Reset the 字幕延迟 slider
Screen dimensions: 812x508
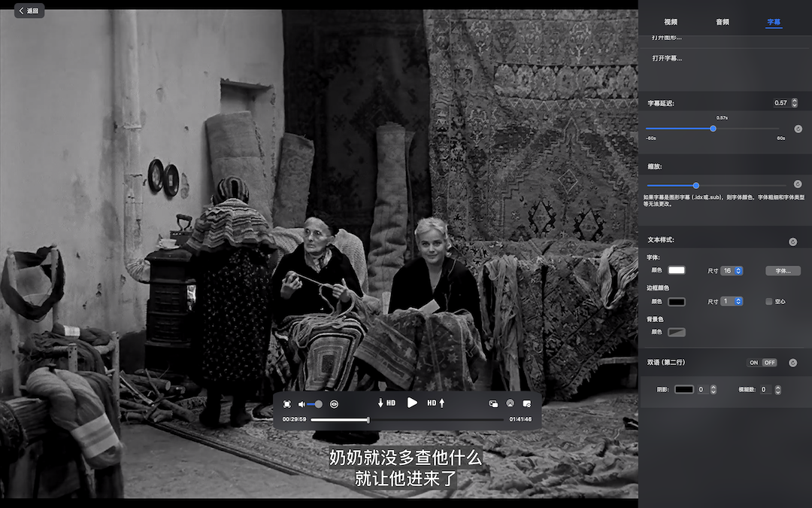tap(798, 129)
